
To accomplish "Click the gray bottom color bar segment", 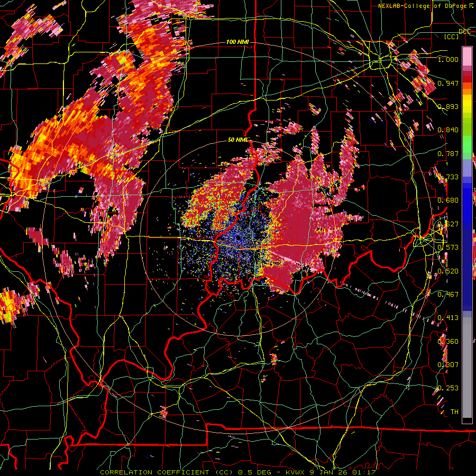I will [x=467, y=368].
